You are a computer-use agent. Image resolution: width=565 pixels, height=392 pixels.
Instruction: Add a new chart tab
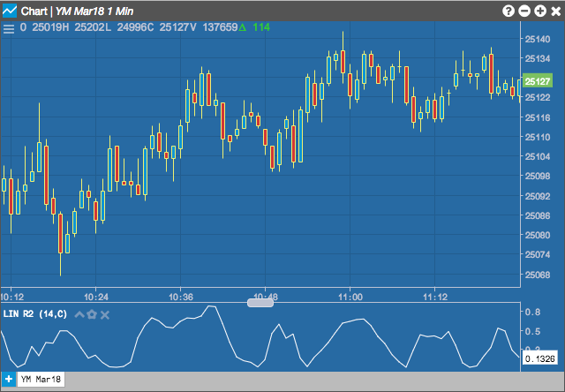[9, 379]
